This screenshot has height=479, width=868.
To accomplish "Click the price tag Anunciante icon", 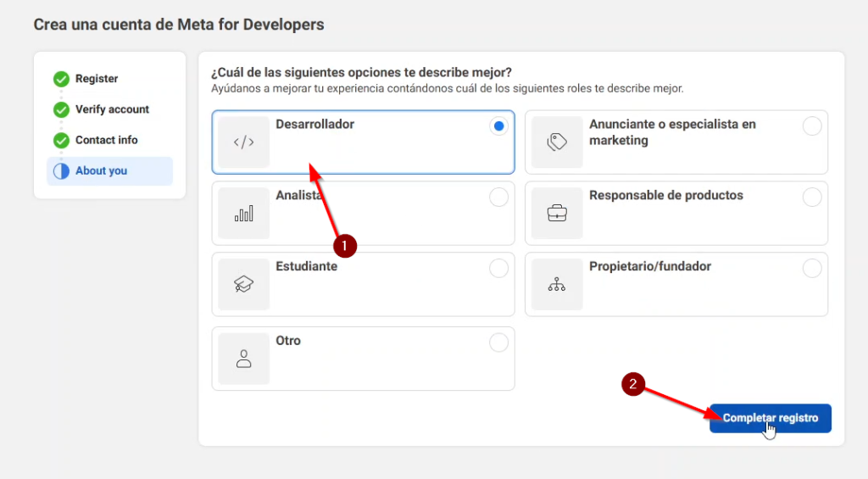I will (x=557, y=142).
